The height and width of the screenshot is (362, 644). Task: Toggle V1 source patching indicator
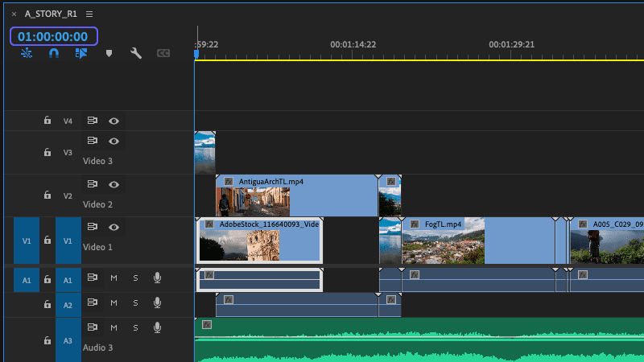(27, 241)
